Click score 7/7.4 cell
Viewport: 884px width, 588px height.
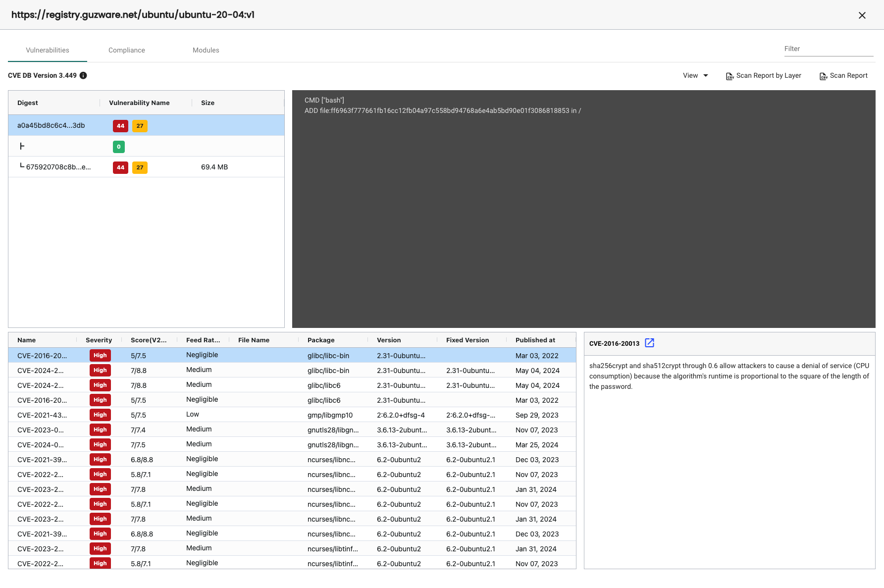(x=138, y=430)
